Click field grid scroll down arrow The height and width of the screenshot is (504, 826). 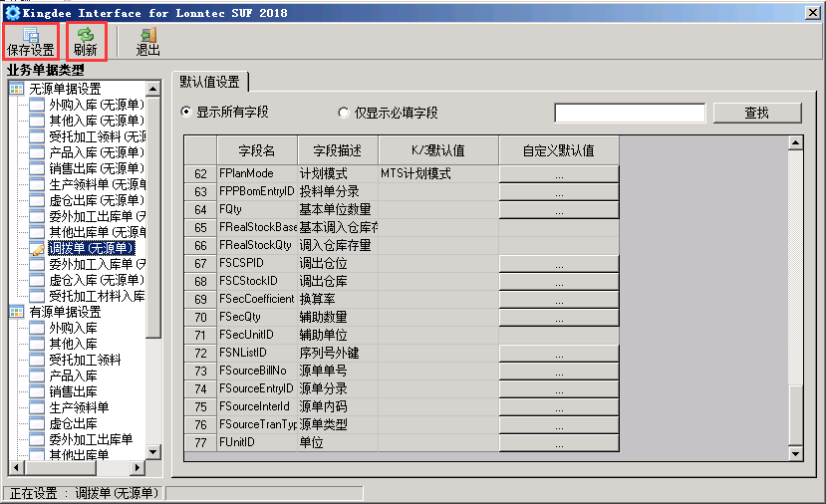(795, 453)
